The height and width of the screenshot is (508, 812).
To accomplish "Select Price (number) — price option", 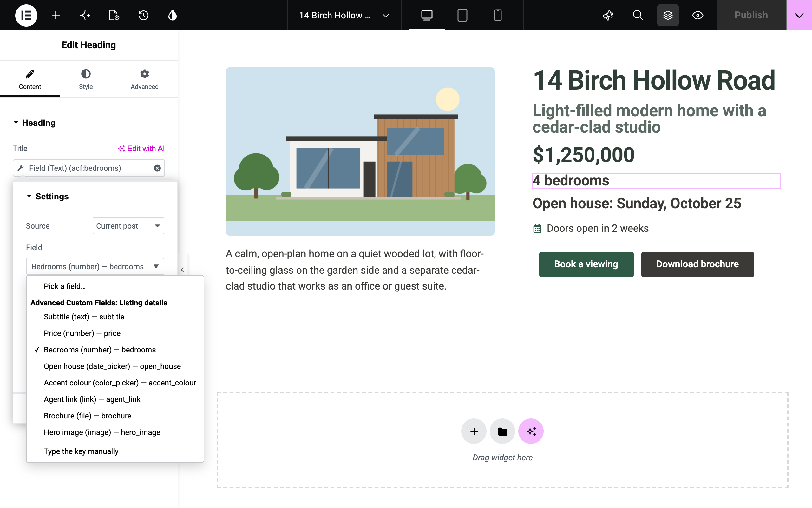I will [115, 333].
